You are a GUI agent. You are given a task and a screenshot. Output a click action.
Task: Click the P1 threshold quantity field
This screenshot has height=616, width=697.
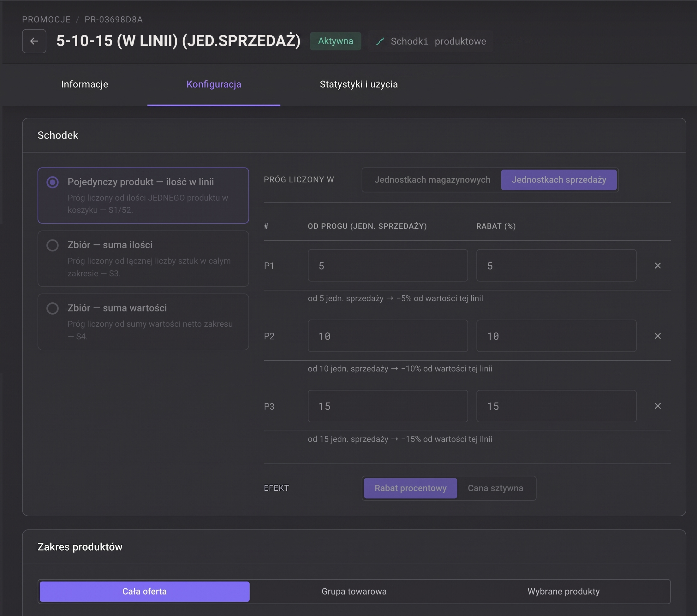point(388,266)
